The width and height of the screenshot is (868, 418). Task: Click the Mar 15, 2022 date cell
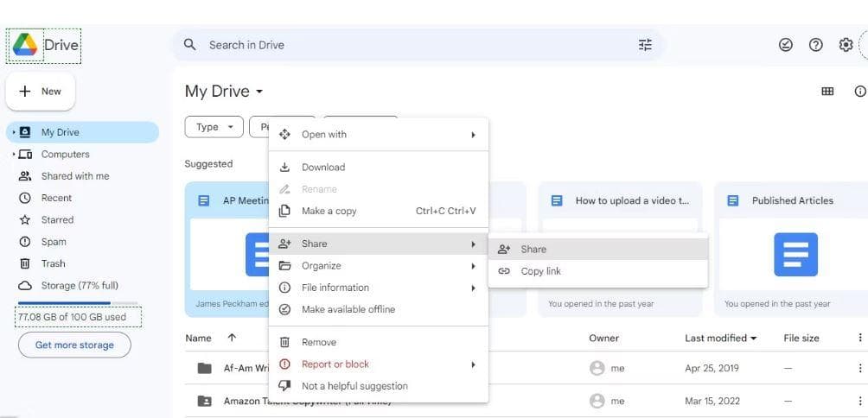pos(712,401)
